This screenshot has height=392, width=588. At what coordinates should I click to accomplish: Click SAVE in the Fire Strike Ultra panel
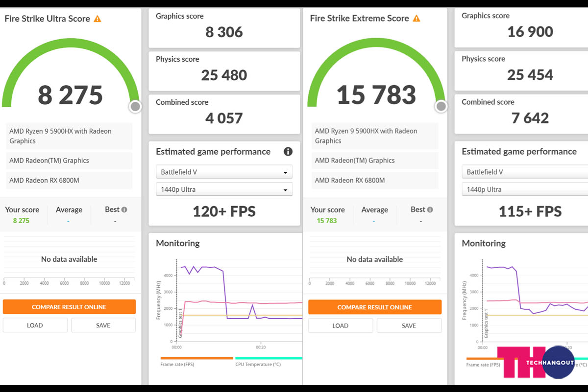pos(103,325)
